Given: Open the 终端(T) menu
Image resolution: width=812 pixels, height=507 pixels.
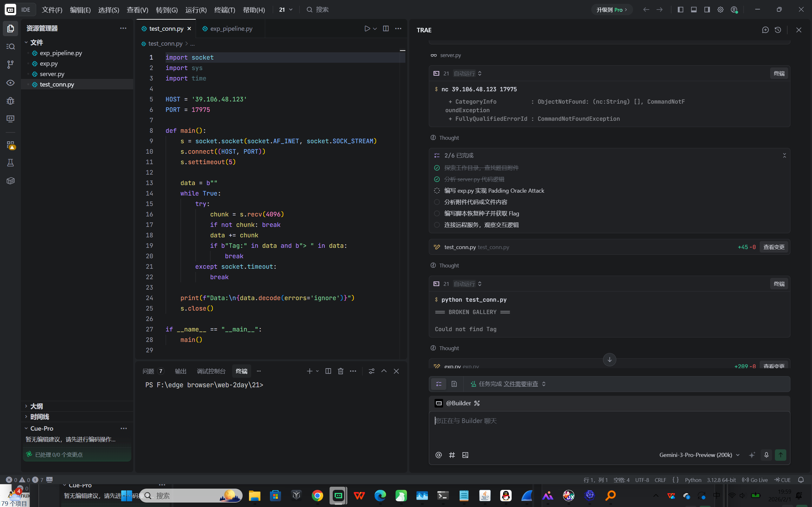Looking at the screenshot, I should click(x=225, y=10).
